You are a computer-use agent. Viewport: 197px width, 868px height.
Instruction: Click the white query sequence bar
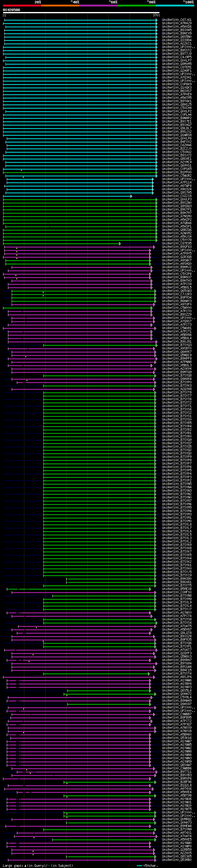click(81, 13)
